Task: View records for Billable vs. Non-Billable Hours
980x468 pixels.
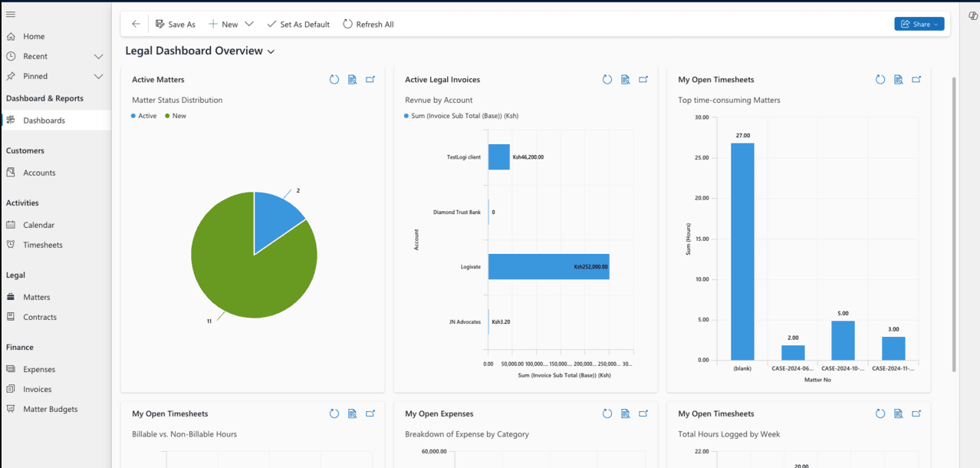Action: pos(352,414)
